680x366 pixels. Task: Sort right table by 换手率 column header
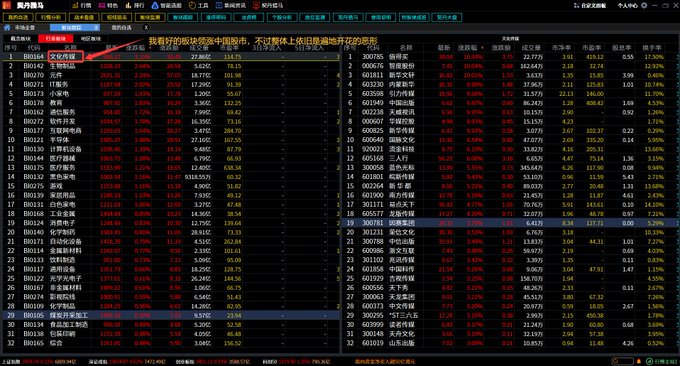(x=652, y=48)
